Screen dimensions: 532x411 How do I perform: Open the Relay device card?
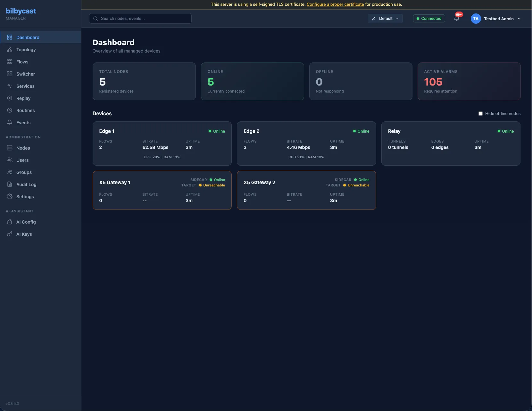tap(451, 143)
